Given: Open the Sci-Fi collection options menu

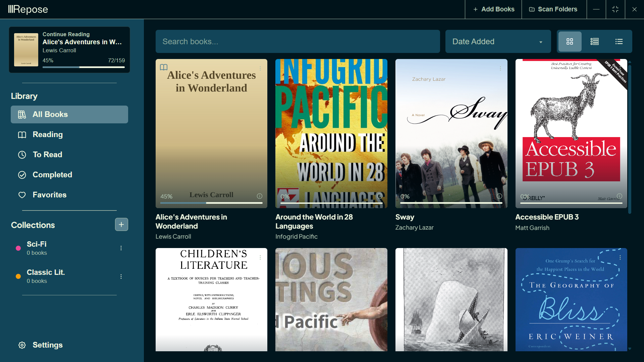Looking at the screenshot, I should (x=121, y=248).
